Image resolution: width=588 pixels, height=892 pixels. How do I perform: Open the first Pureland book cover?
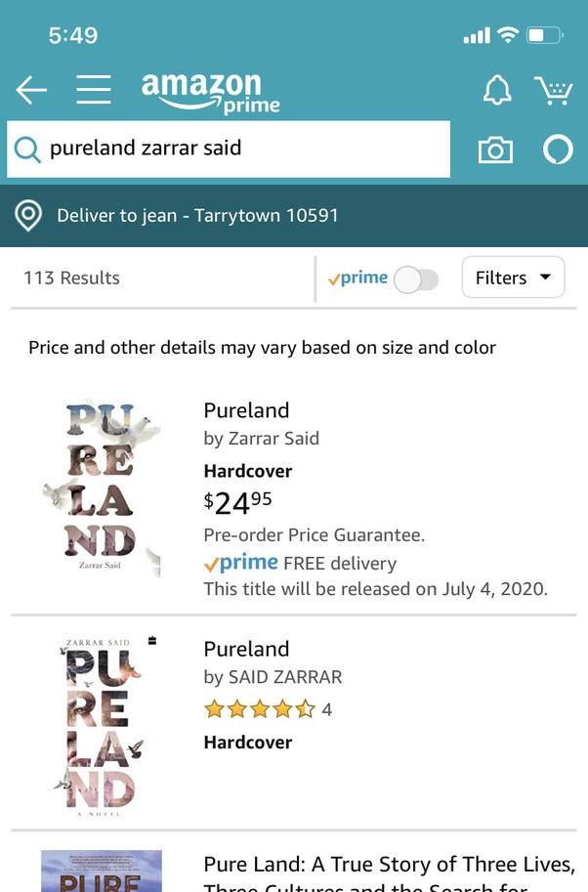pos(102,487)
